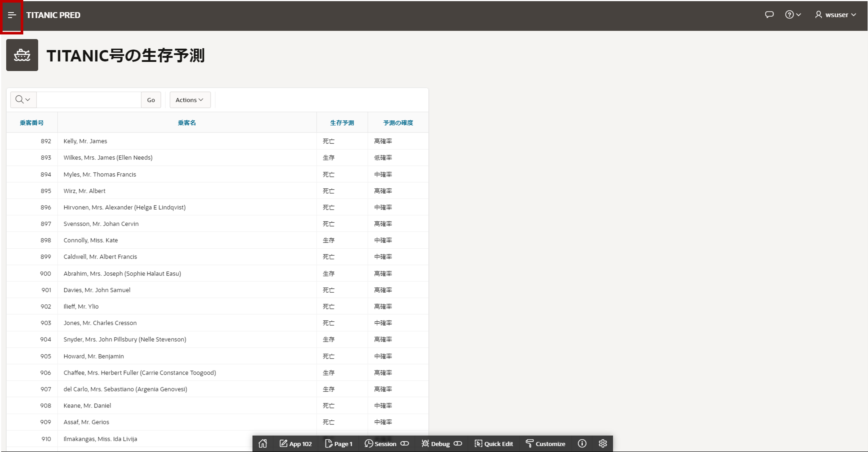Screen dimensions: 868x452
Task: Expand the Actions menu
Action: coord(190,100)
